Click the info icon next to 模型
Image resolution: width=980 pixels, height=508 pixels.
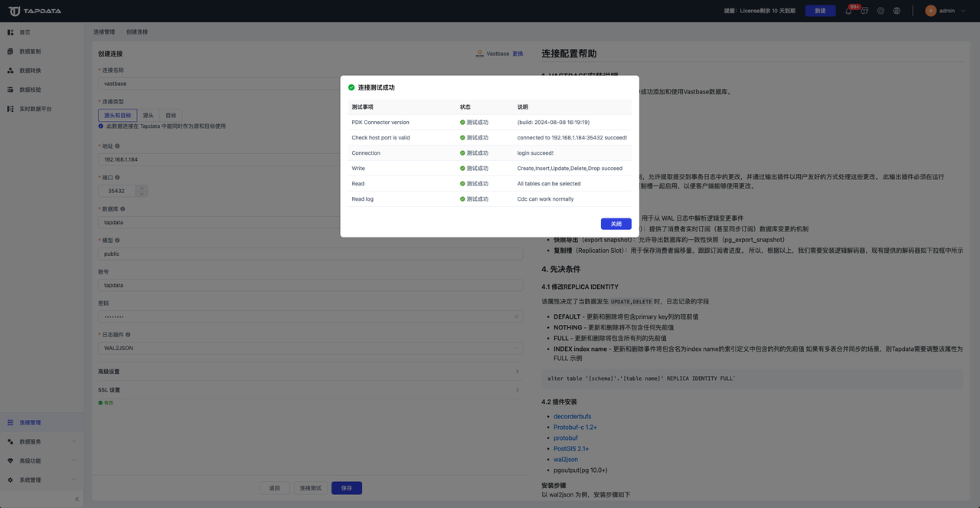click(x=117, y=240)
